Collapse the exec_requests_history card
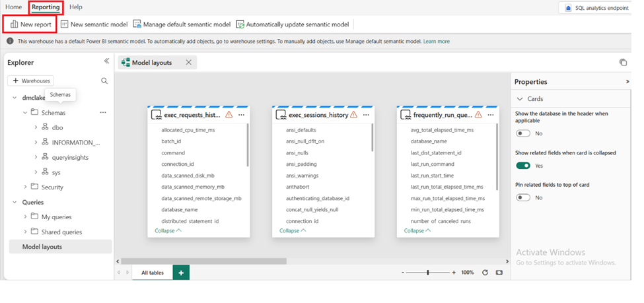644x303 pixels. 168,231
